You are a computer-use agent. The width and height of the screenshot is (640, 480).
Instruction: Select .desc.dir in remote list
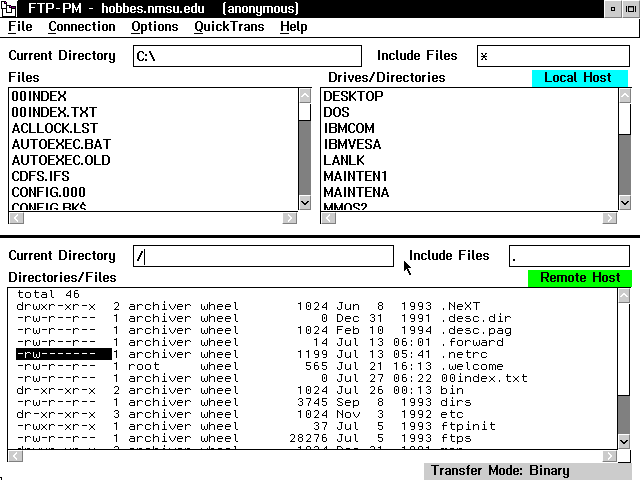[x=312, y=318]
